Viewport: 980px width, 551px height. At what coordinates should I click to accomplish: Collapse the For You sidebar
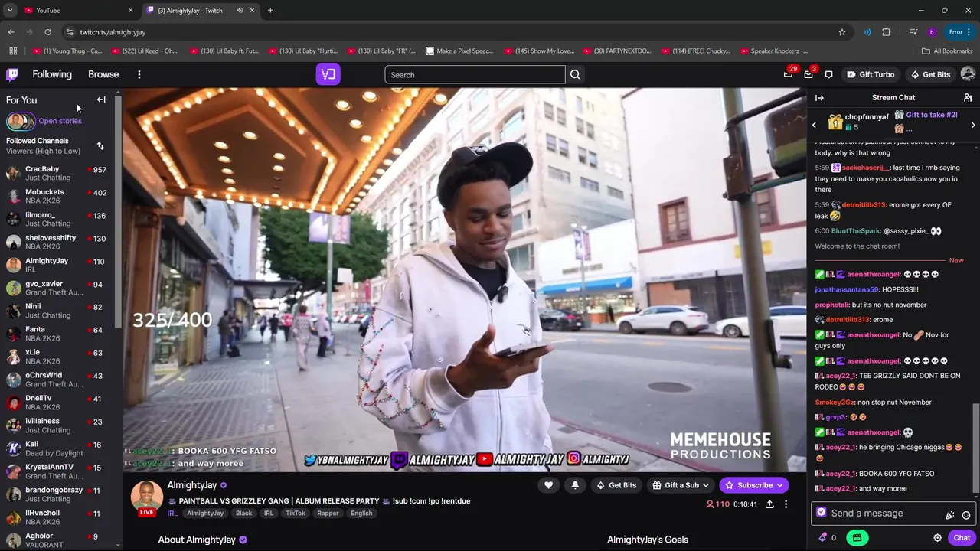[x=101, y=99]
